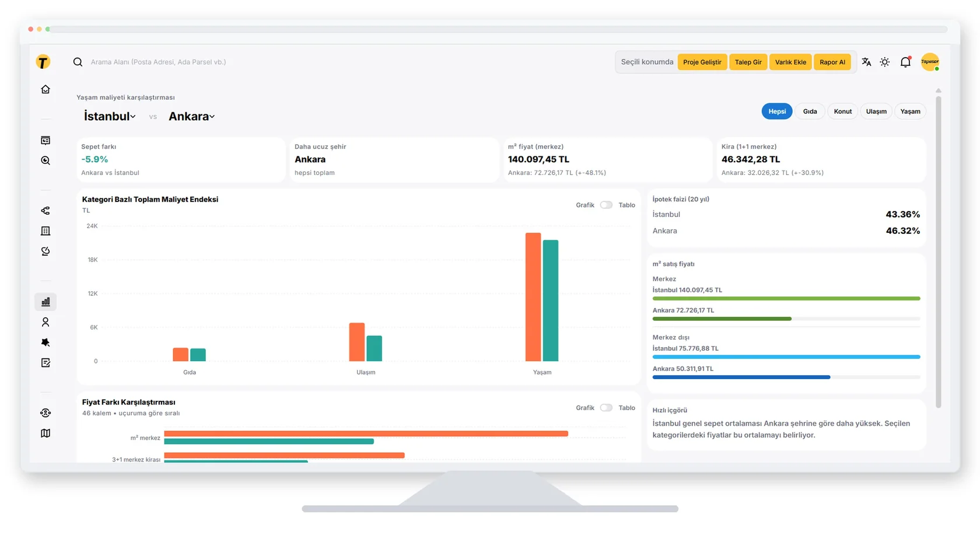Viewport: 980px width, 535px height.
Task: Open the star favorites sidebar icon
Action: click(x=45, y=342)
